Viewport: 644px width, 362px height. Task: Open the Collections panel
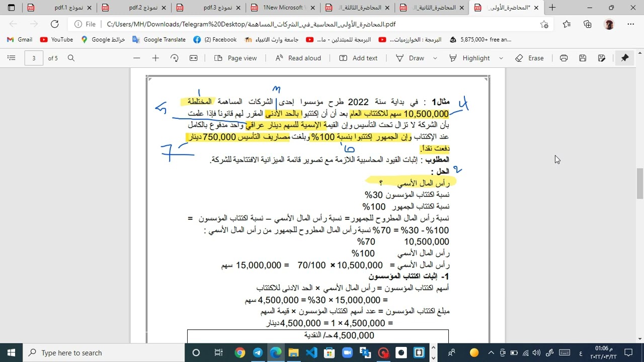tap(588, 24)
